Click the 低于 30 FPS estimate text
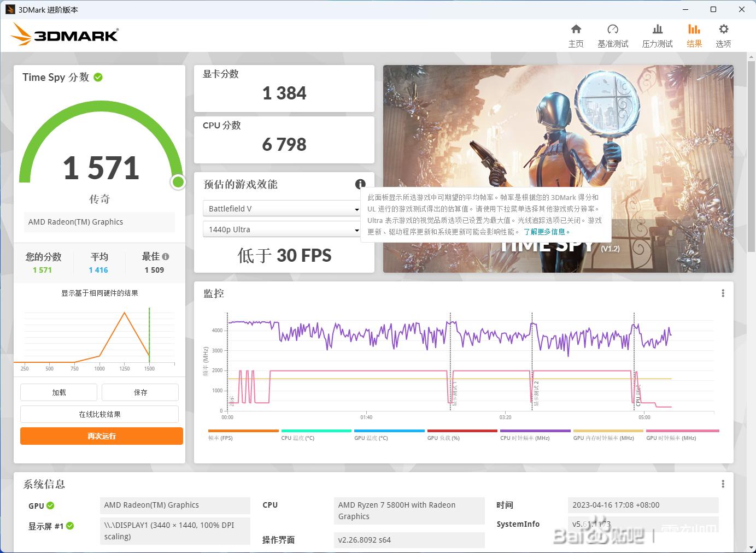756x553 pixels. 284,255
